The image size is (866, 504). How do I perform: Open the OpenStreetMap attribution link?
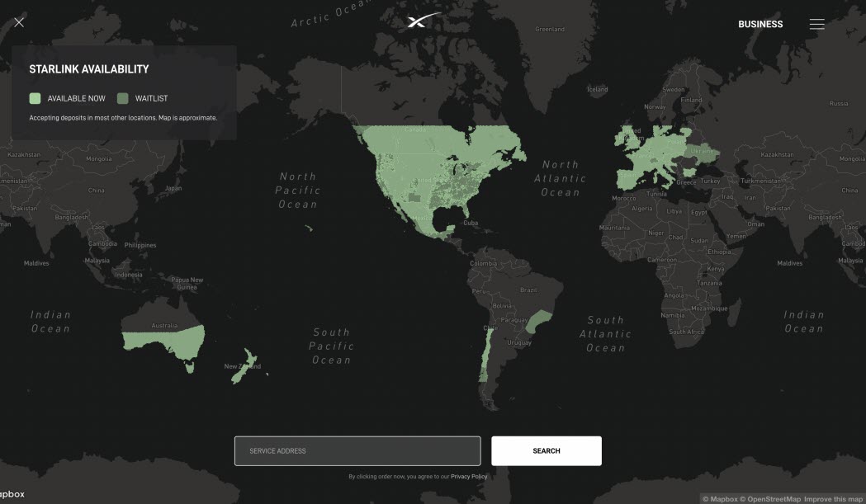click(x=771, y=498)
